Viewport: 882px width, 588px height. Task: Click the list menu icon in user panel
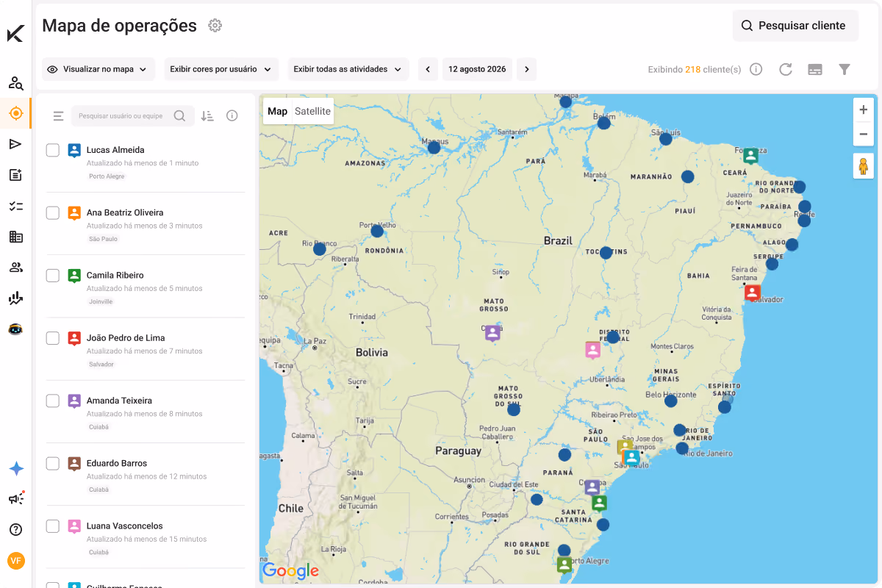pyautogui.click(x=58, y=115)
